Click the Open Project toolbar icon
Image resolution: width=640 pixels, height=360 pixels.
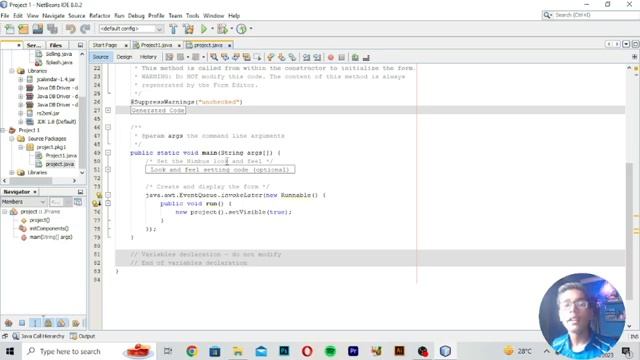(38, 29)
